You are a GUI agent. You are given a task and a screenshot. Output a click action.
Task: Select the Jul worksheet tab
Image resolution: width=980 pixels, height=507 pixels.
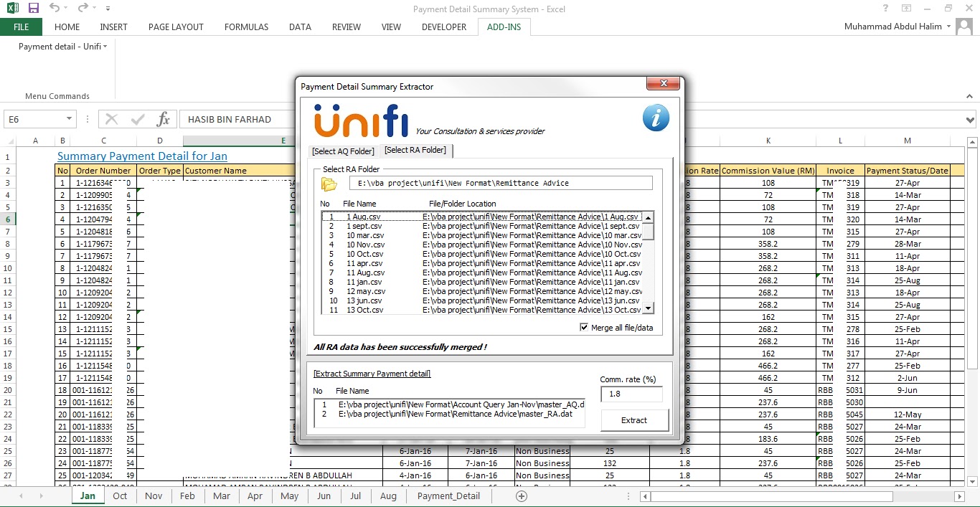pos(356,496)
